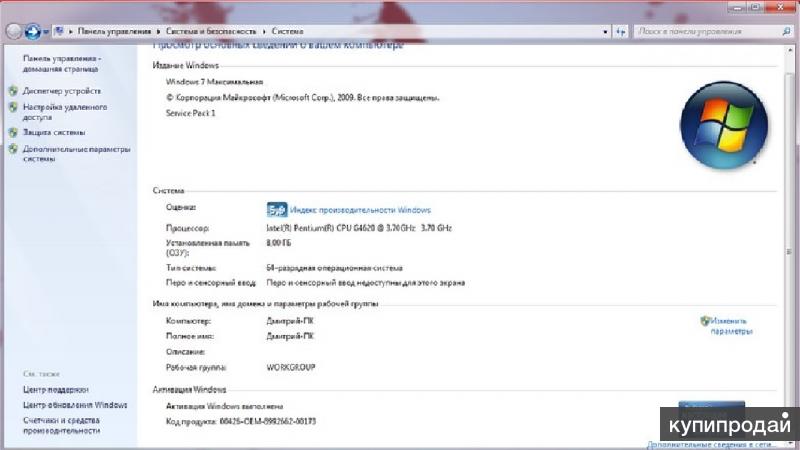This screenshot has height=450, width=800.
Task: Maximize the System window
Action: click(756, 7)
